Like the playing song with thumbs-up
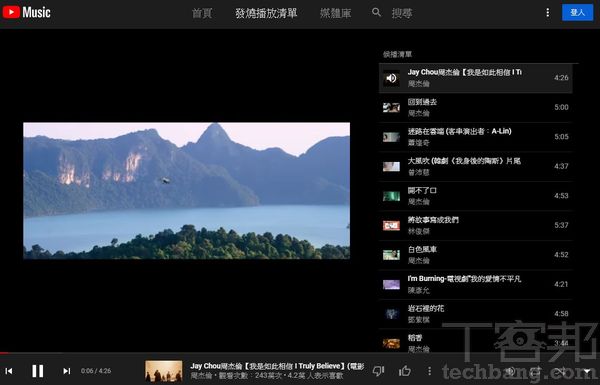The width and height of the screenshot is (600, 385). tap(404, 370)
